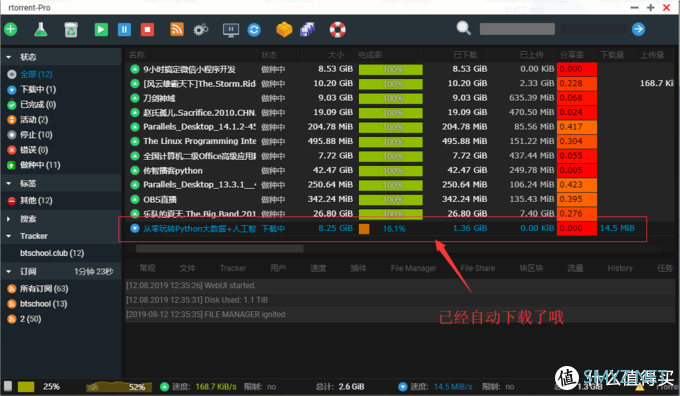
Task: Start torrent with green play button
Action: tap(101, 29)
